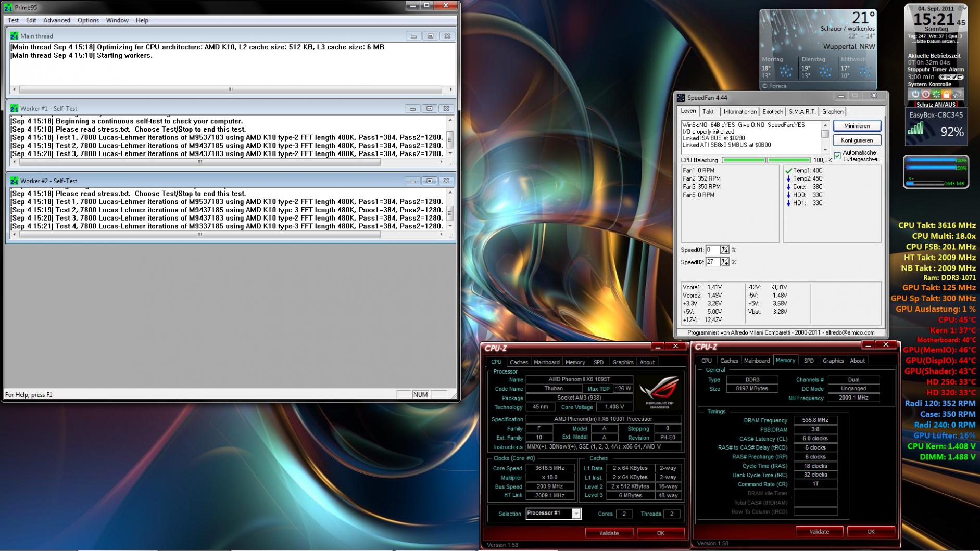Click the blue down arrow beside Temp2
This screenshot has height=551, width=980.
point(788,178)
